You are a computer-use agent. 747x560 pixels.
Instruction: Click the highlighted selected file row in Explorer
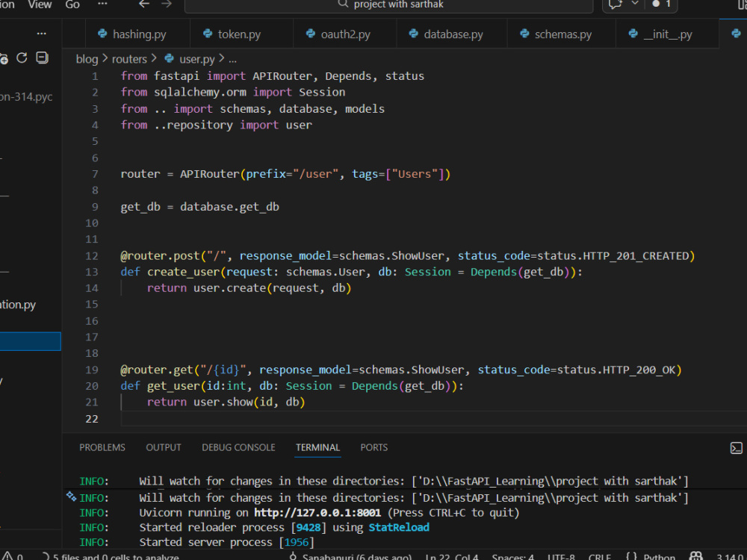pos(31,341)
